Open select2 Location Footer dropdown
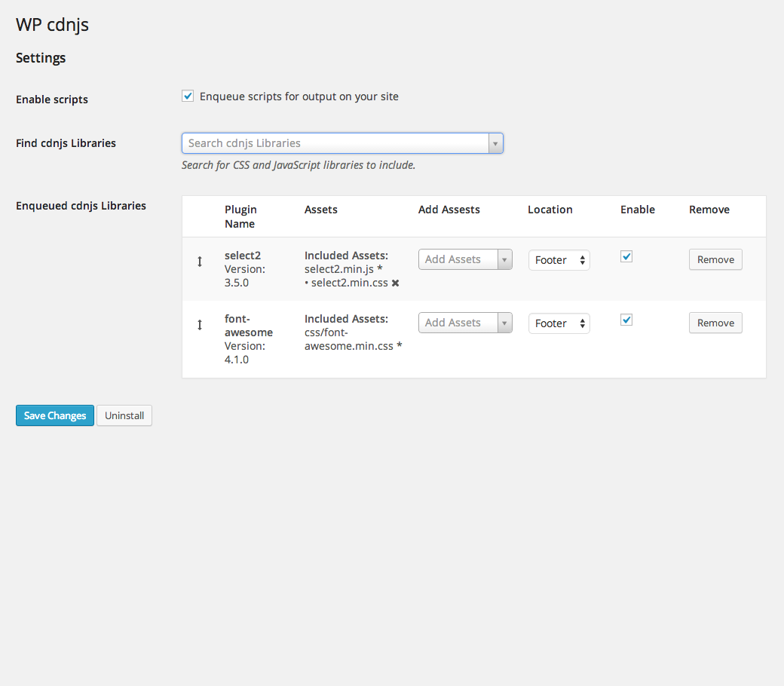Viewport: 784px width, 686px height. (x=559, y=260)
